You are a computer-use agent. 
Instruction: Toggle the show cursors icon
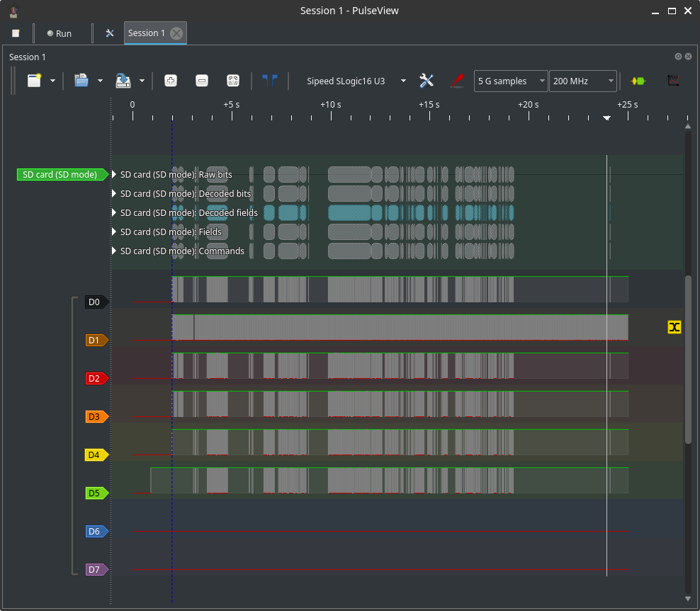coord(270,81)
